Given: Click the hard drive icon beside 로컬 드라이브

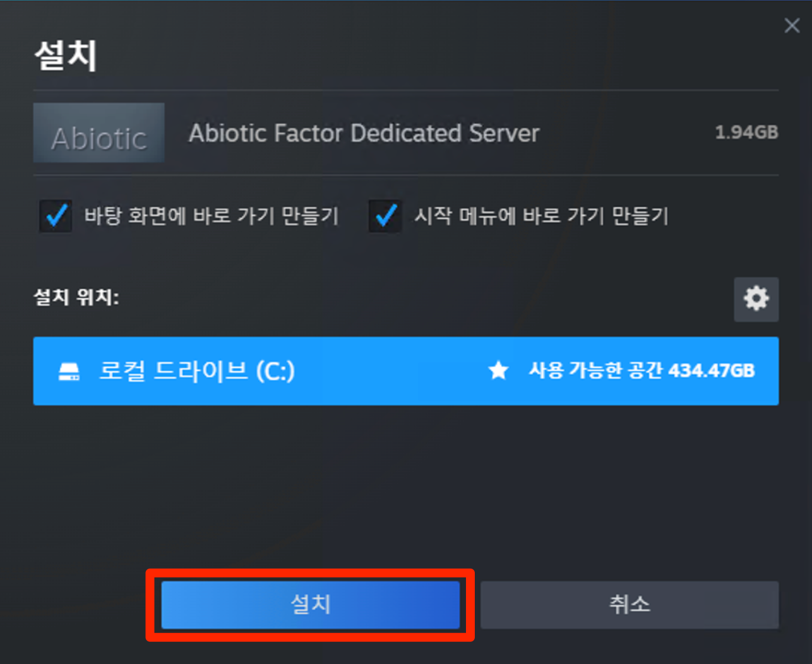Looking at the screenshot, I should [69, 371].
